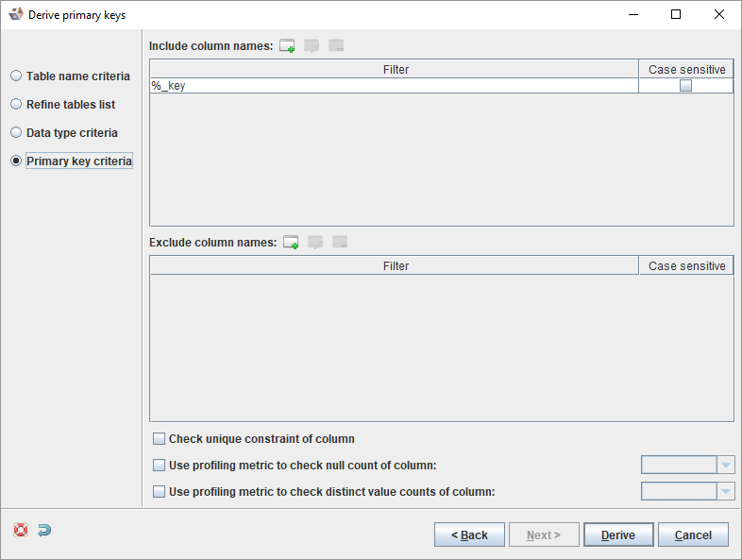742x560 pixels.
Task: Add a new include column name filter
Action: 287,45
